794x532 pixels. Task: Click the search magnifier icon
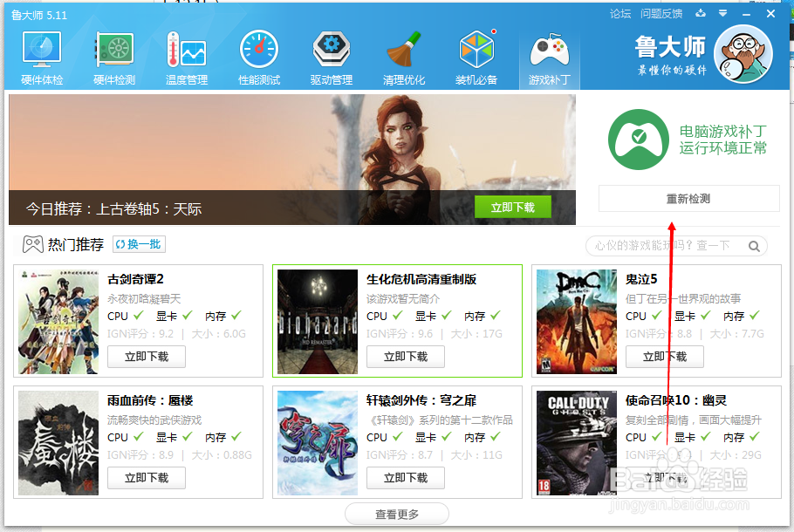754,247
